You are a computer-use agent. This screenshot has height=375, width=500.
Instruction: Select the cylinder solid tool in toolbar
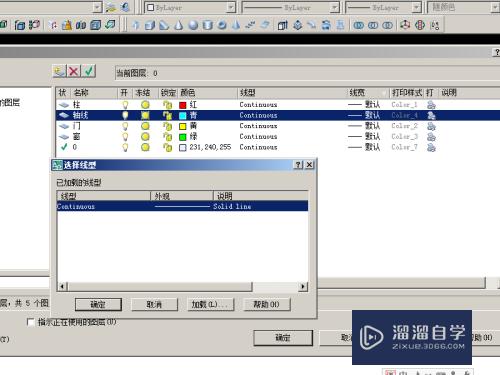click(x=207, y=25)
